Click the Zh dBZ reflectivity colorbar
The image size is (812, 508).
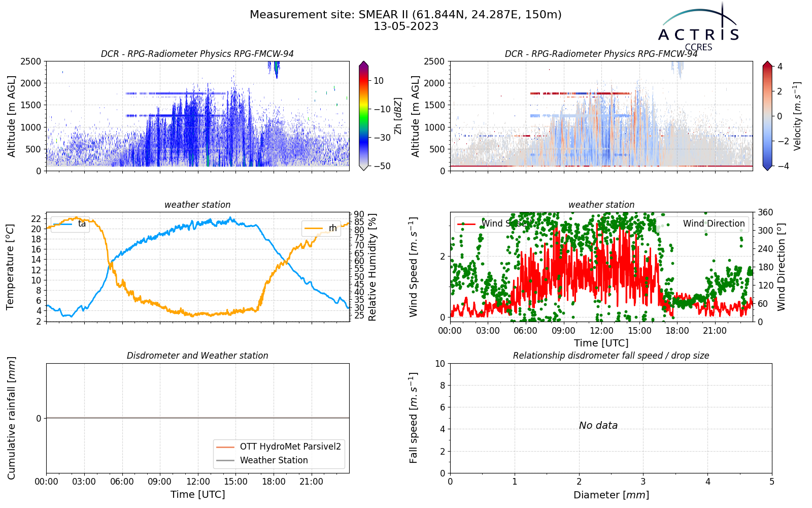pos(363,116)
